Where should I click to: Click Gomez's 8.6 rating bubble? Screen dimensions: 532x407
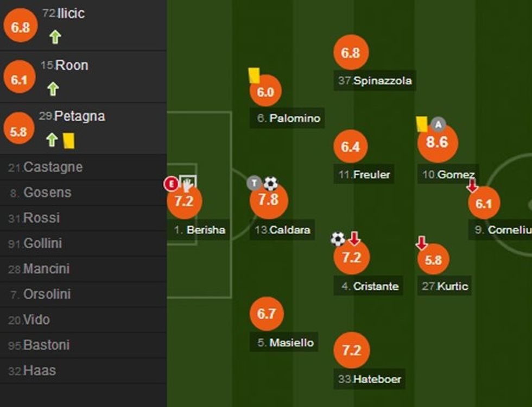(x=438, y=143)
